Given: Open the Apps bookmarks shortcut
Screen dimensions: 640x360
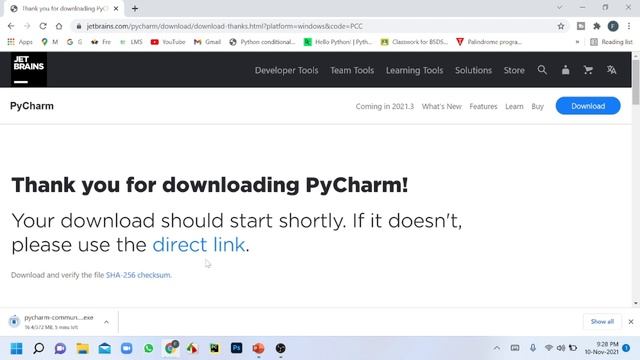Looking at the screenshot, I should coord(20,42).
